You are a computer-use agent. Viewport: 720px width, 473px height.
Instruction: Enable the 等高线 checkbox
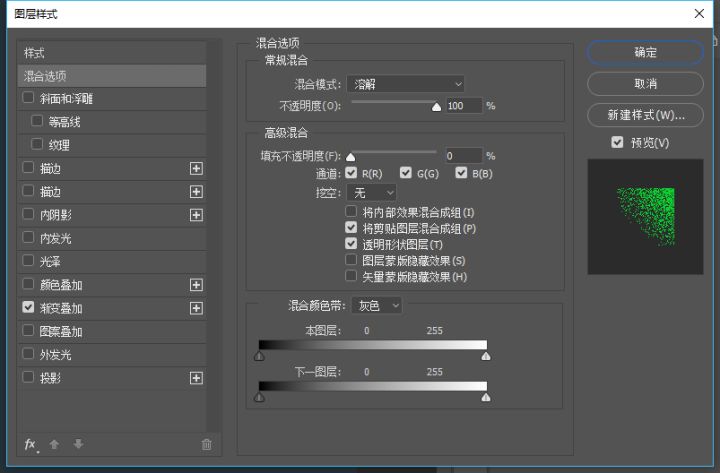[37, 121]
